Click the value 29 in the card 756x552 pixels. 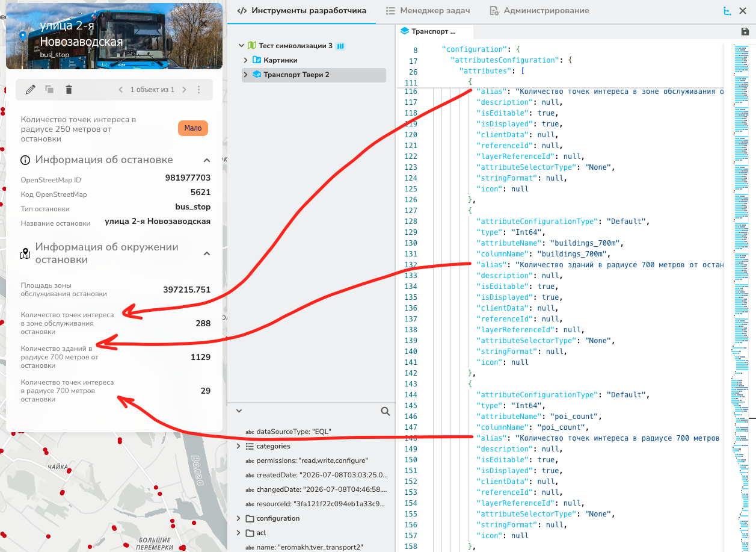(206, 391)
